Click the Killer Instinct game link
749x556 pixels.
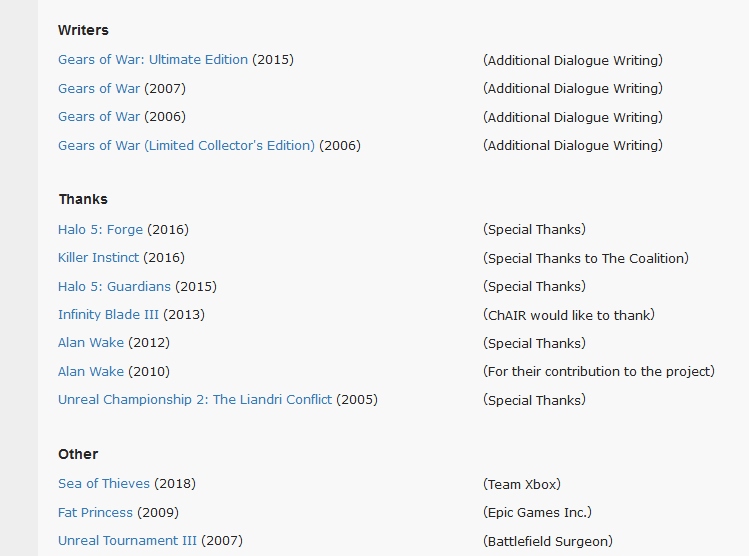(98, 258)
